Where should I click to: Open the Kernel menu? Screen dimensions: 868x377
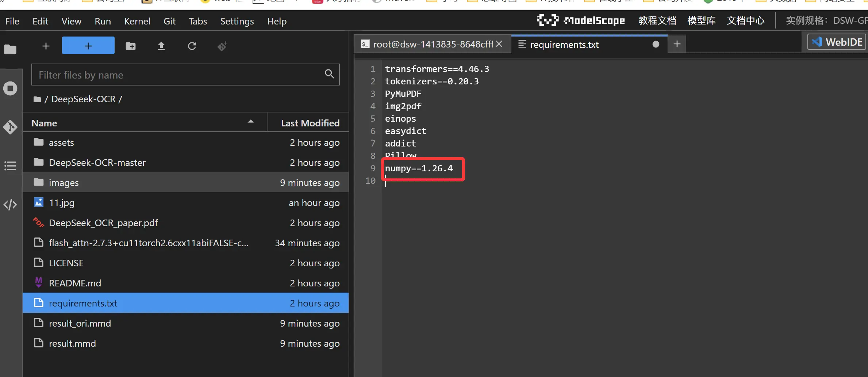click(137, 21)
